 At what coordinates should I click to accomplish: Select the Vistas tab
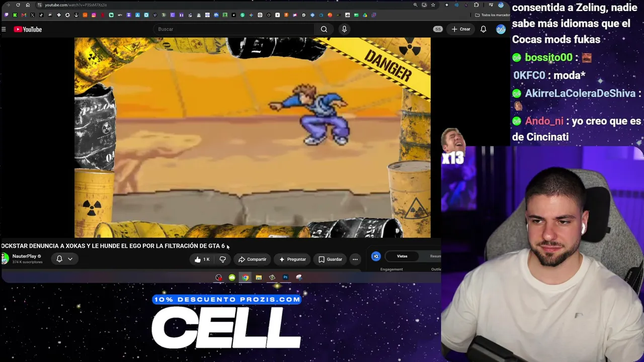(x=402, y=256)
